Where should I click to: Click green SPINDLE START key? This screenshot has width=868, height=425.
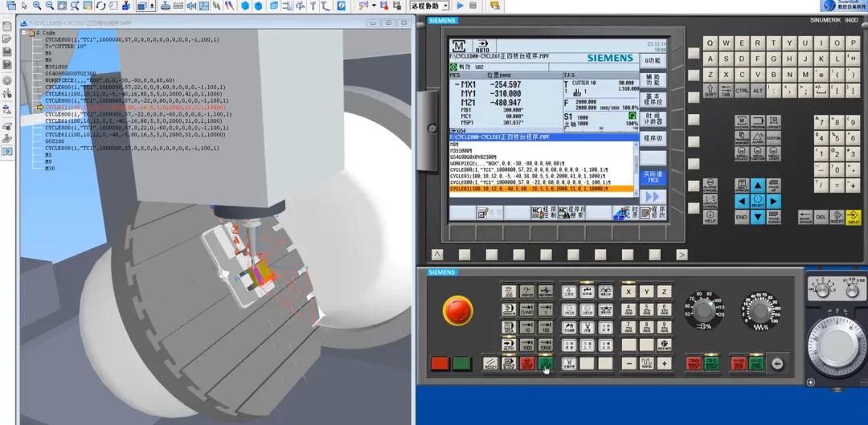coord(712,364)
